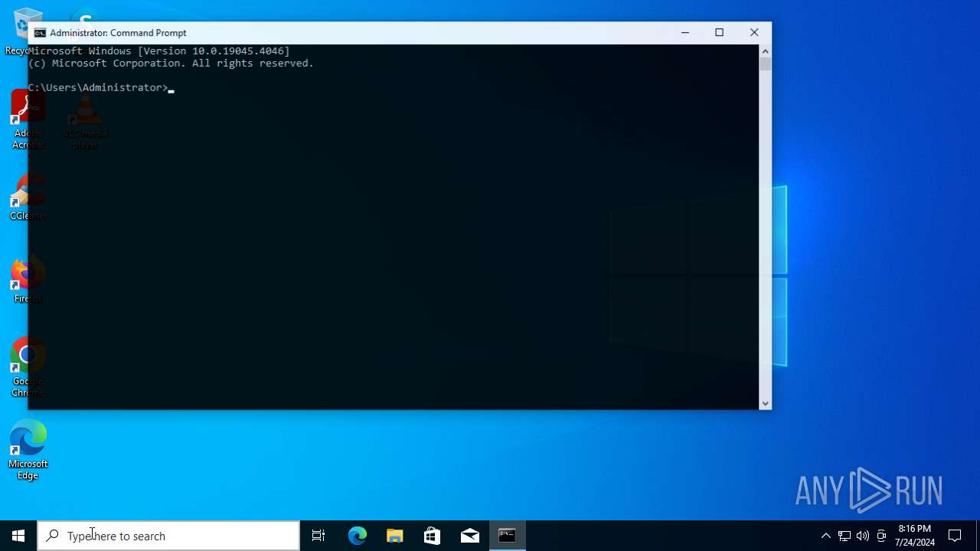This screenshot has width=980, height=551.
Task: Open the Mail app from the taskbar
Action: click(x=470, y=536)
